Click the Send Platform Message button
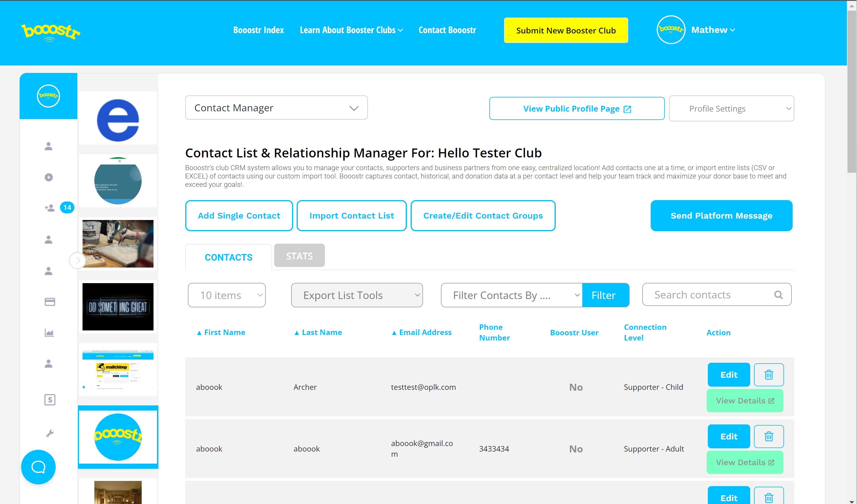Screen dimensions: 857x504 (721, 215)
